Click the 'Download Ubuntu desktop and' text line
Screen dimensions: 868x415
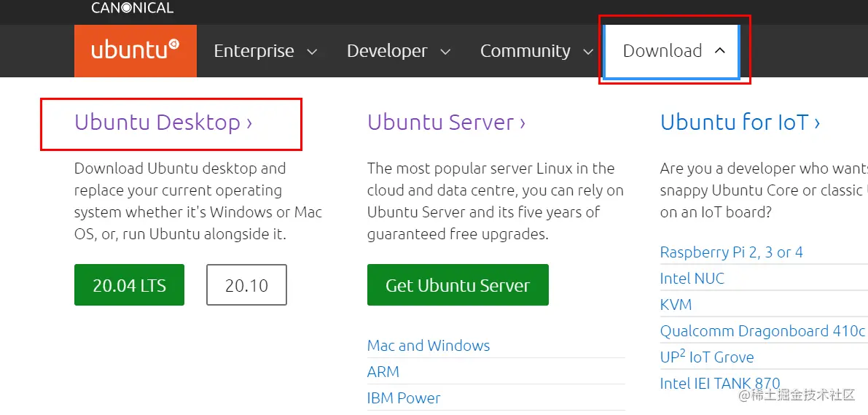tap(180, 168)
